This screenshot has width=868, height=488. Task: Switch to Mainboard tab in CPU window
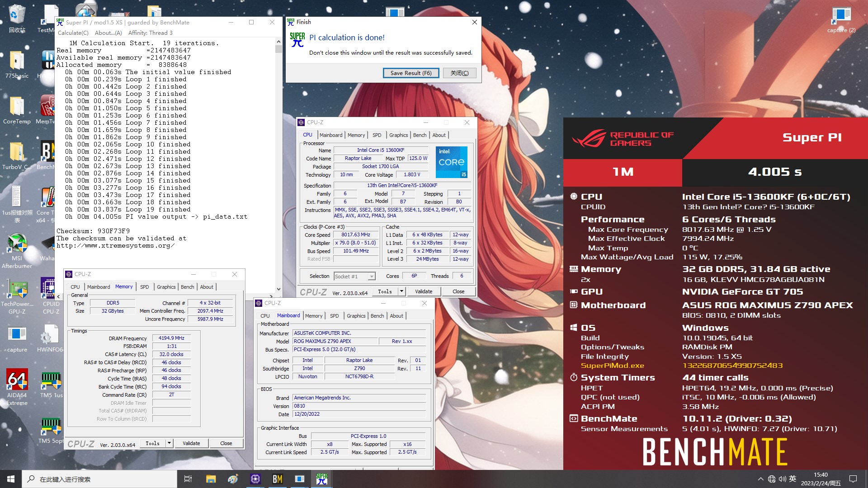(331, 135)
